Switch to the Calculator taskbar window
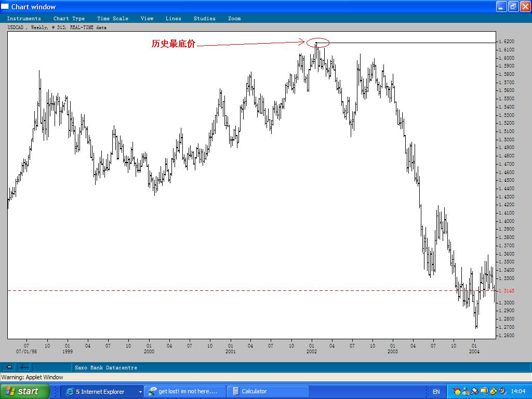Viewport: 532px width, 399px height. 268,392
